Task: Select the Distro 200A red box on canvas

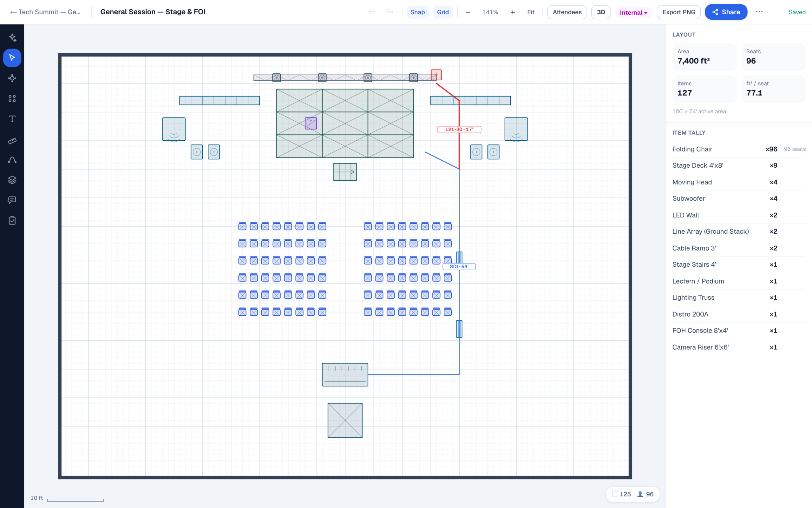Action: pyautogui.click(x=436, y=75)
